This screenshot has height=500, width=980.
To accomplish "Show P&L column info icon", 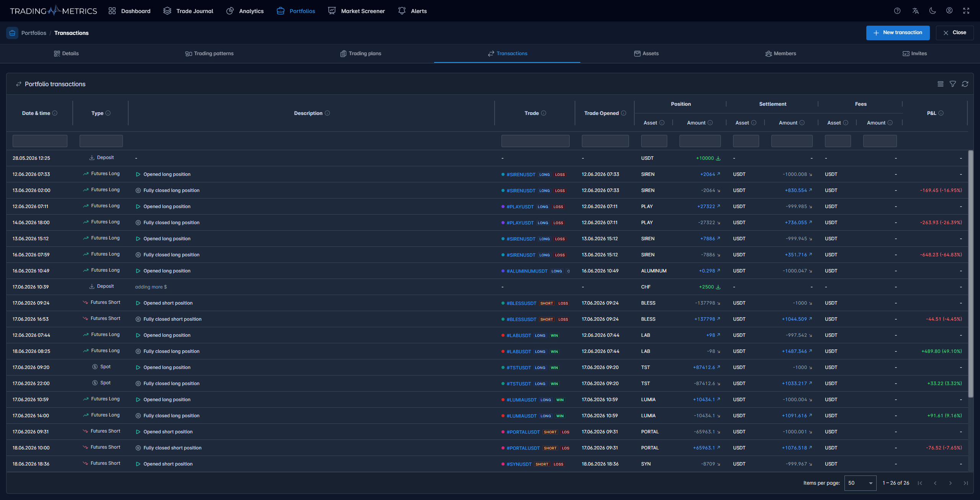I will tap(941, 113).
